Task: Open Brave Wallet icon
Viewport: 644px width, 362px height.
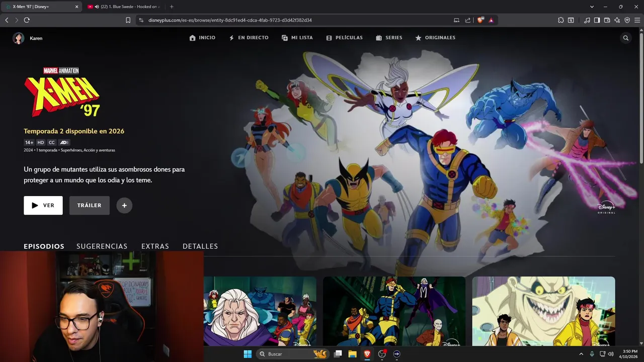Action: click(x=607, y=20)
